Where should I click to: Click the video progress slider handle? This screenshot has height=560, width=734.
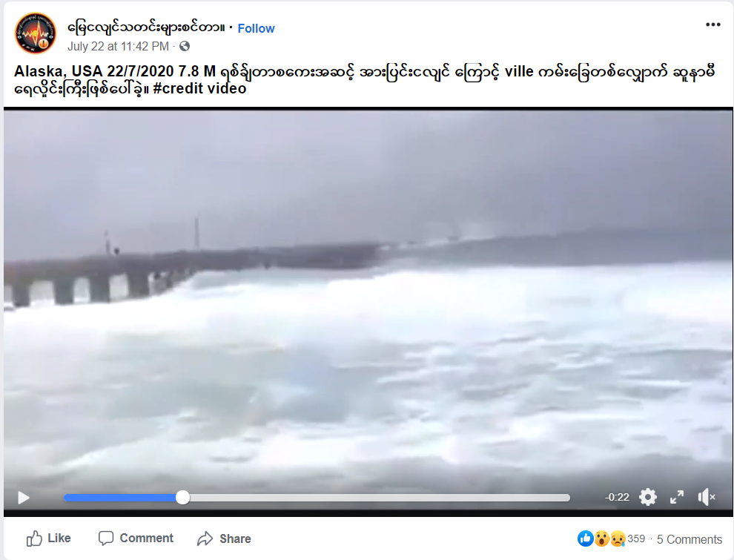coord(182,497)
